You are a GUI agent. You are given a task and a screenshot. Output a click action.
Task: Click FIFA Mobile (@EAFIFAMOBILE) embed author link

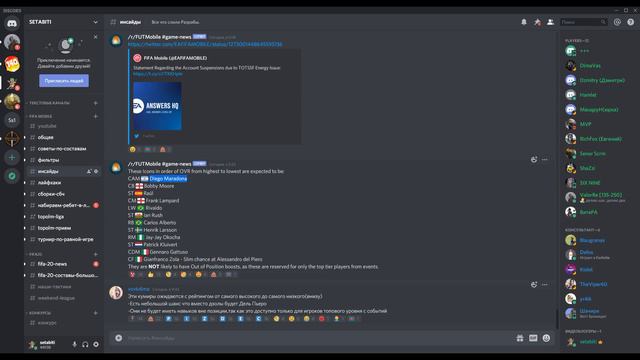coord(175,58)
